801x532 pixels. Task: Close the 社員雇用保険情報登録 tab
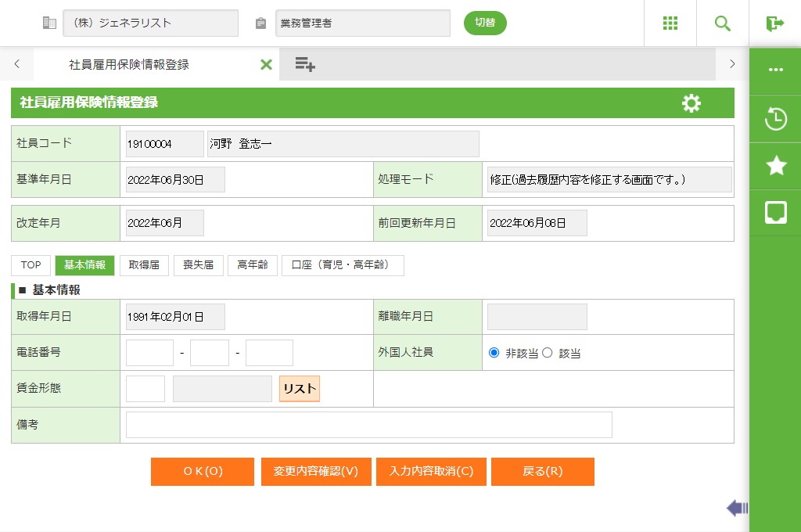click(x=266, y=65)
